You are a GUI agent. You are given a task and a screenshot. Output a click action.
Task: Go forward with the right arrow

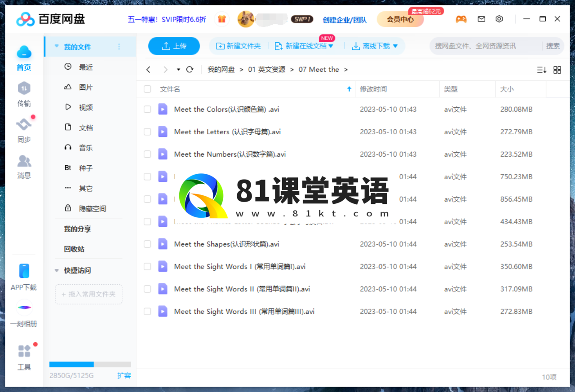point(165,70)
